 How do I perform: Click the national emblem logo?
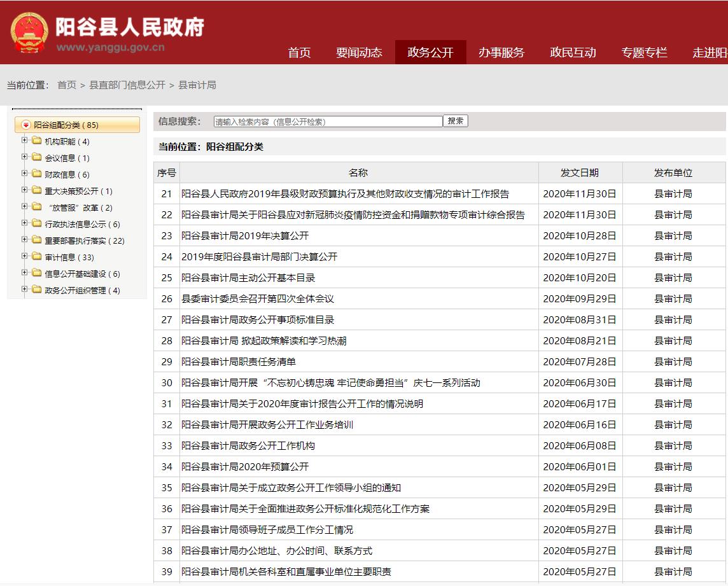(x=29, y=32)
